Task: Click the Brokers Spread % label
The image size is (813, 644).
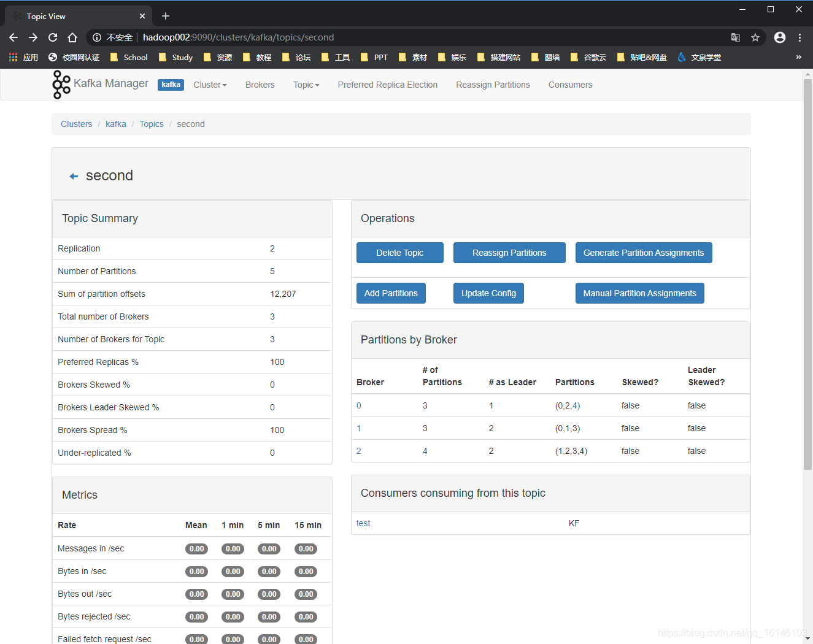Action: 93,430
